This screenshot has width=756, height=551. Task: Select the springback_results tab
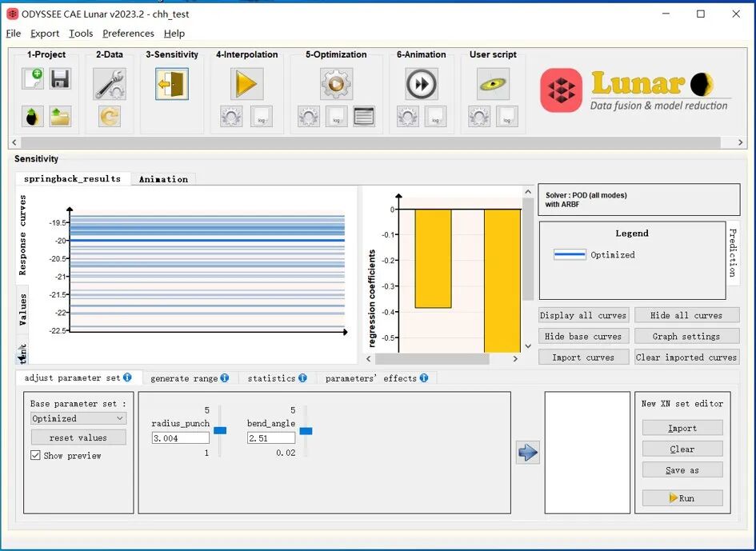click(x=72, y=179)
